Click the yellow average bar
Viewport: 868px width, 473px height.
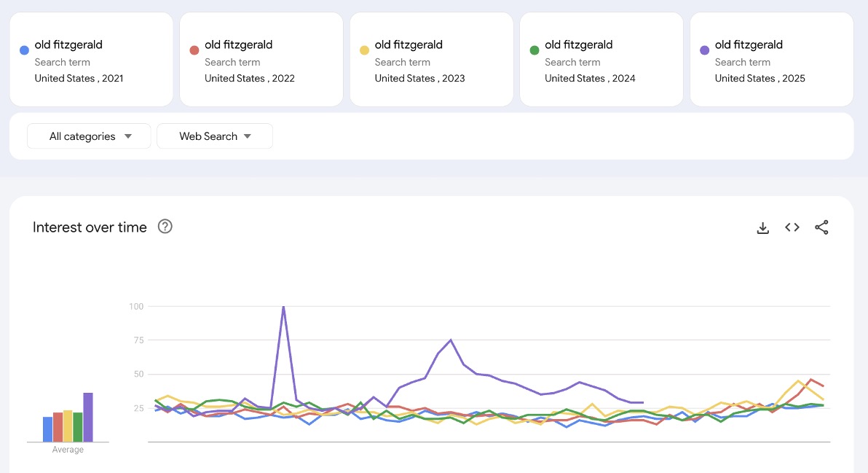tap(68, 426)
